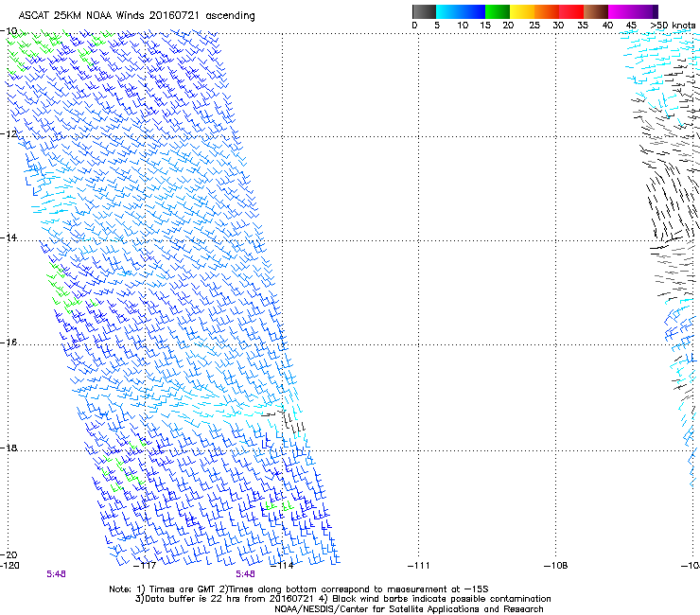Pick the yellow 20–25 knots legend segment
This screenshot has height=615, width=700.
522,11
